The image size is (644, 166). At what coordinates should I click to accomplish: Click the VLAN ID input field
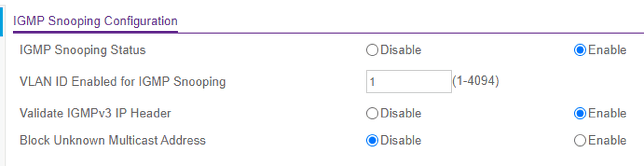pos(409,82)
